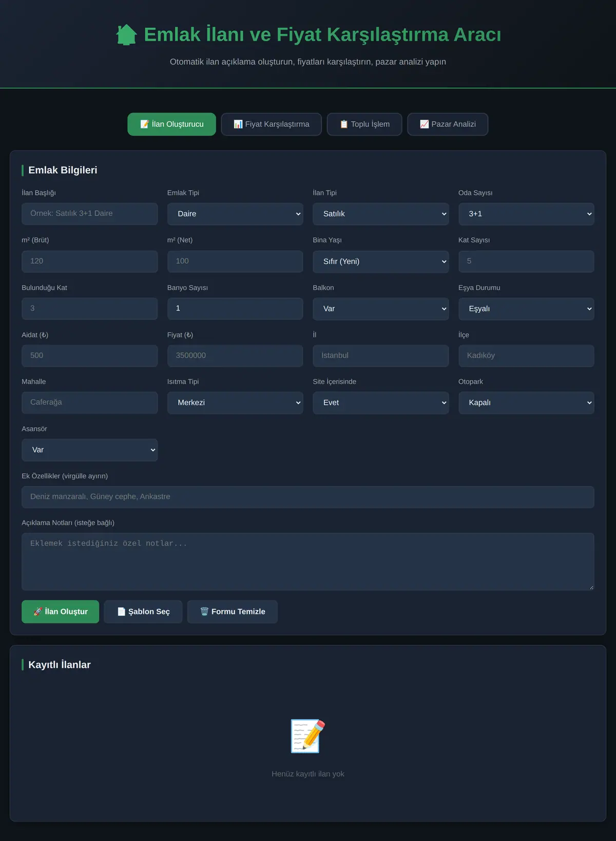The image size is (616, 841).
Task: Focus the İlçe input field
Action: (526, 356)
